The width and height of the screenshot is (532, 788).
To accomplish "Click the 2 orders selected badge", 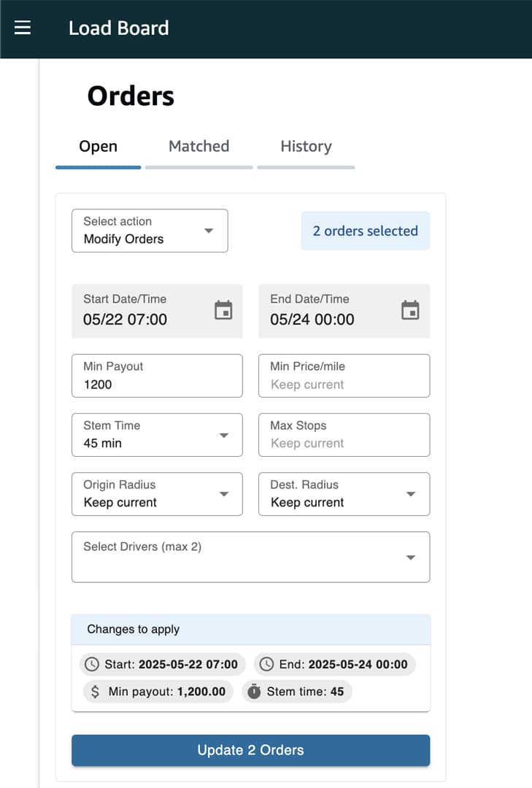I will coord(366,231).
